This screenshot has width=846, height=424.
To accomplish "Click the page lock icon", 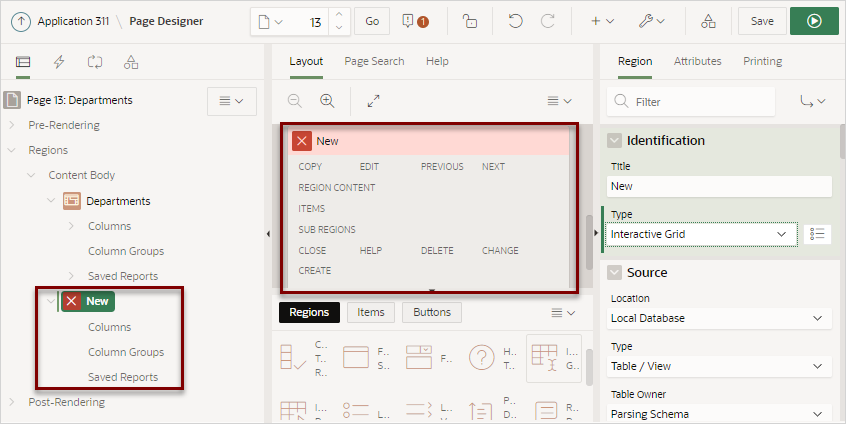I will 470,22.
